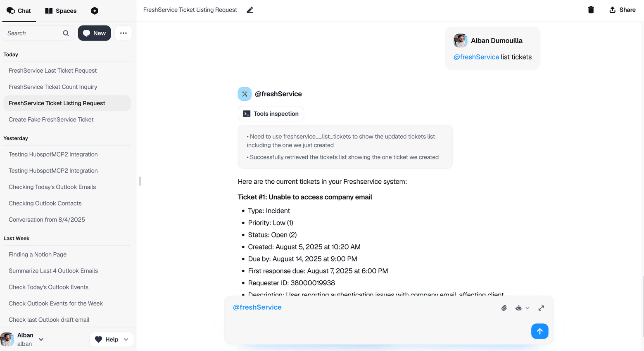This screenshot has width=644, height=351.
Task: Open FreshService Last Ticket Request chat
Action: [x=67, y=71]
